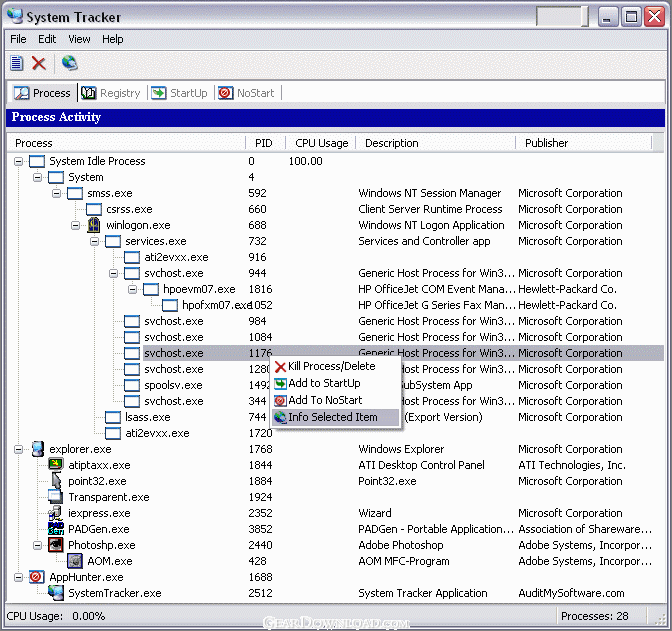Select the svchost.exe row with PID 1084
Image resolution: width=672 pixels, height=631 pixels.
tap(336, 337)
